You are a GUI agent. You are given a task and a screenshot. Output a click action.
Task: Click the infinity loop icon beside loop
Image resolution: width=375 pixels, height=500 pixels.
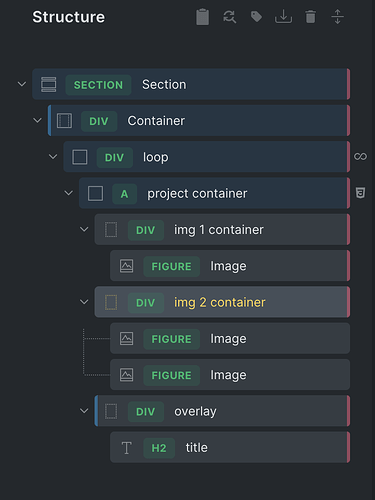[x=360, y=156]
